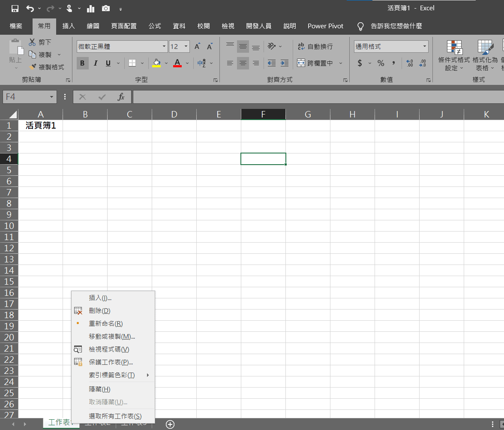Click the Select All corner triangle
This screenshot has height=430, width=504.
(x=13, y=114)
